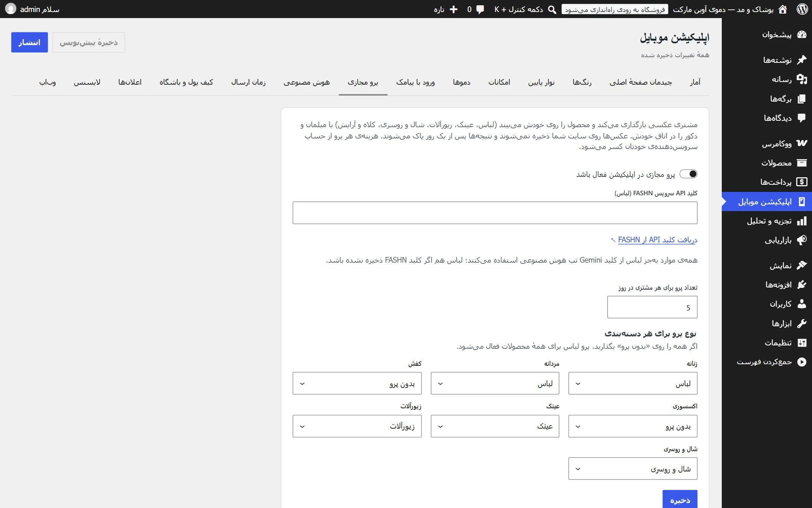
Task: Click the ووکامرس Woo icon
Action: click(802, 143)
